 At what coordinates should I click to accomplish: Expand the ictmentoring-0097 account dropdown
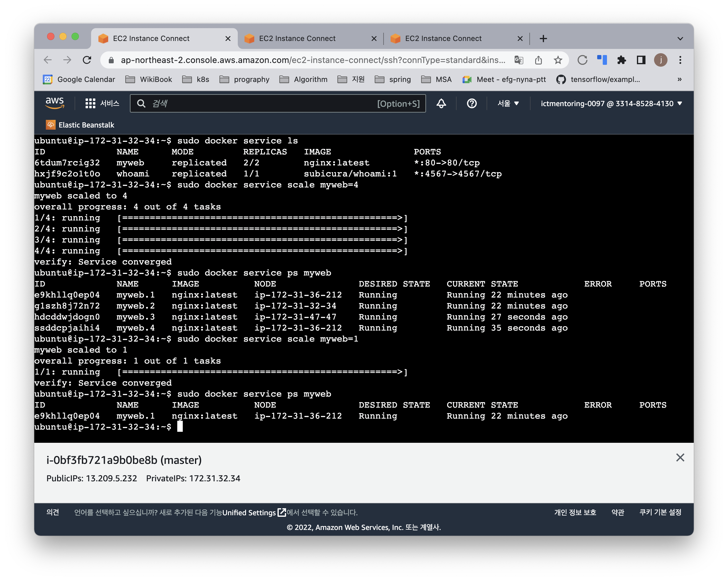[x=611, y=103]
